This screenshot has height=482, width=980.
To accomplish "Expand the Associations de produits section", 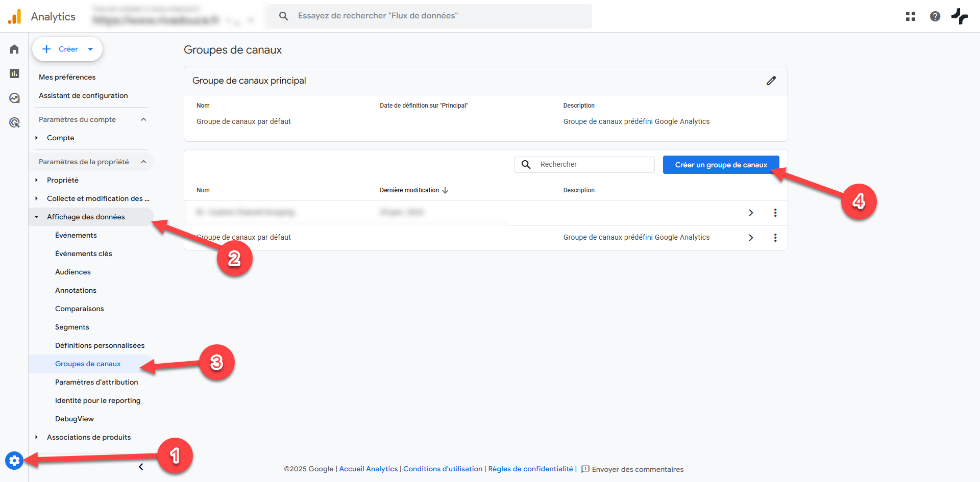I will pos(36,437).
